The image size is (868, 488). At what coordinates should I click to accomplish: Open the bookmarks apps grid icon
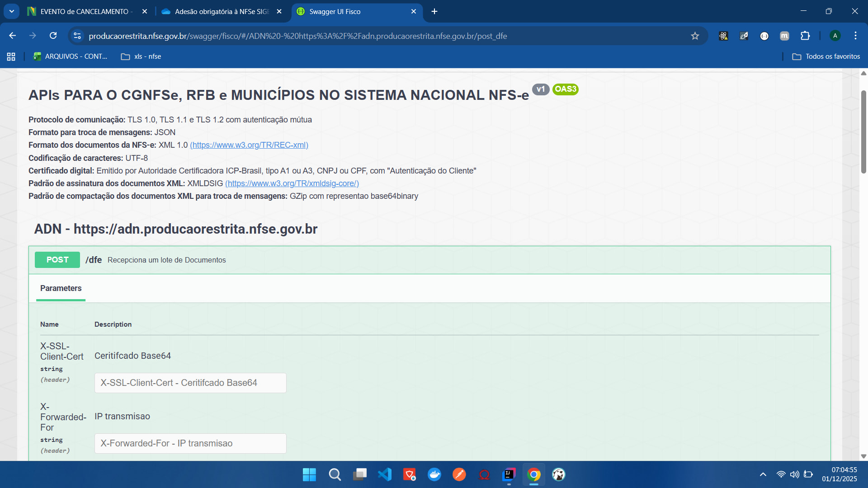[x=11, y=56]
